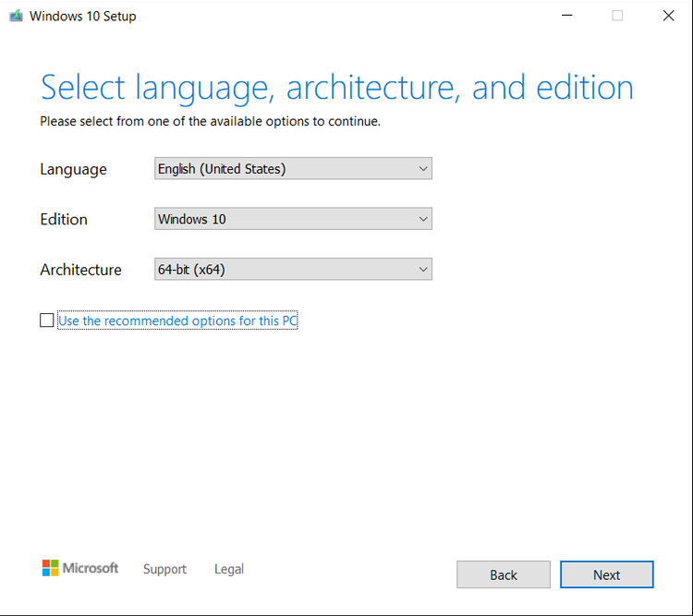Enable the recommended options checkbox
This screenshot has width=693, height=616.
click(47, 320)
